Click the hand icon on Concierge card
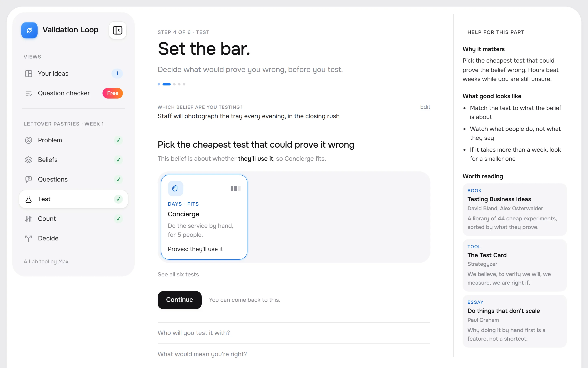The height and width of the screenshot is (368, 588). point(175,188)
